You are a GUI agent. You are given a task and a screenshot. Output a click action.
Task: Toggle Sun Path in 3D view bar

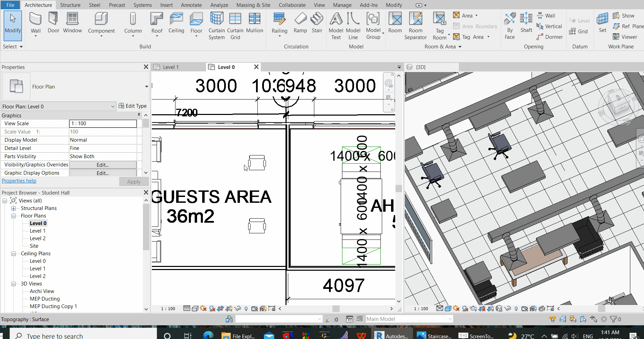click(x=456, y=308)
